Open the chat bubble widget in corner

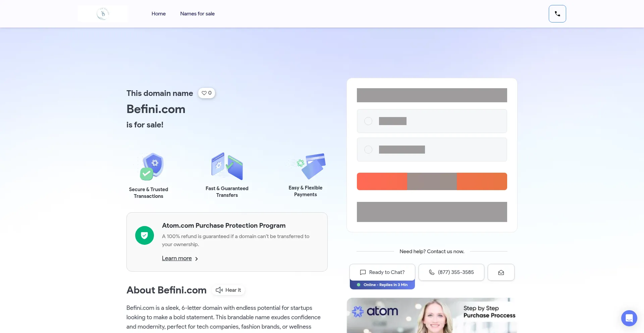[629, 318]
